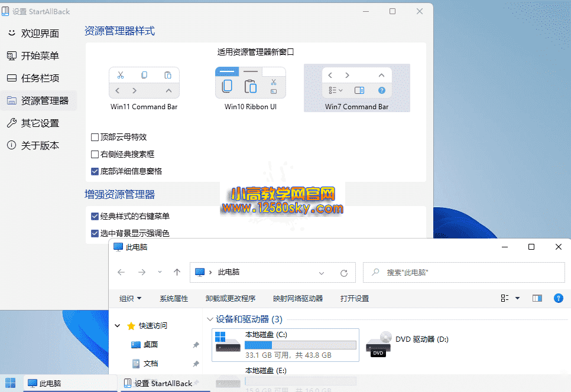The width and height of the screenshot is (571, 392).
Task: Select 快速访问 in the navigation pane
Action: pos(148,326)
